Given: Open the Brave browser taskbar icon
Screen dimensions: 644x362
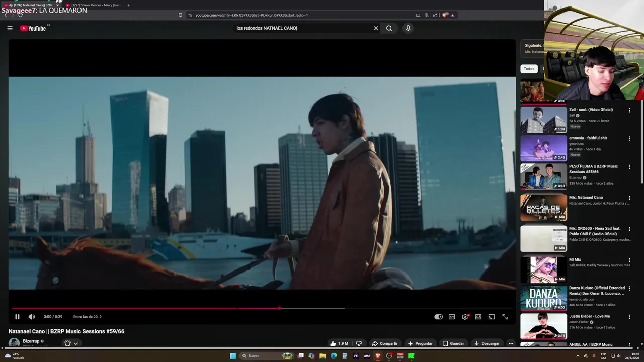Looking at the screenshot, I should (x=378, y=356).
